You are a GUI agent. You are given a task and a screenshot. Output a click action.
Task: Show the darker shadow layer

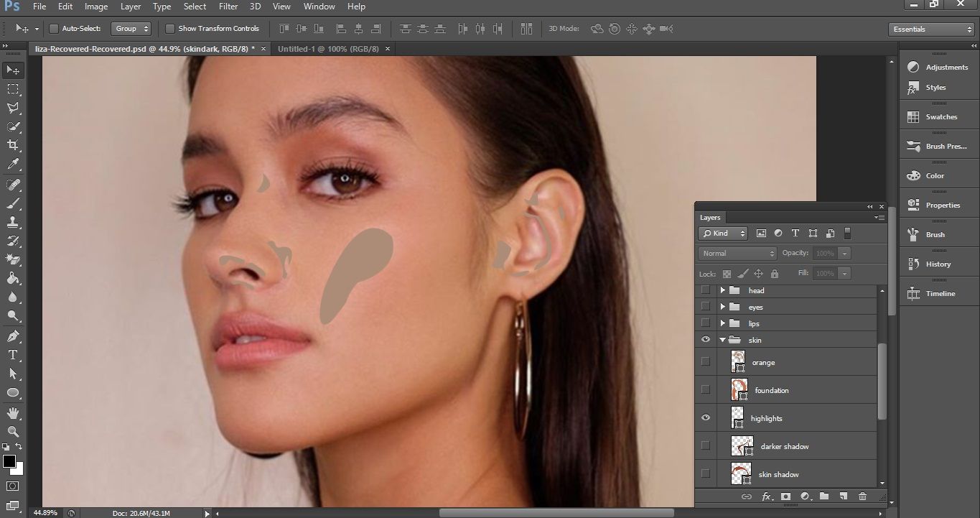706,445
